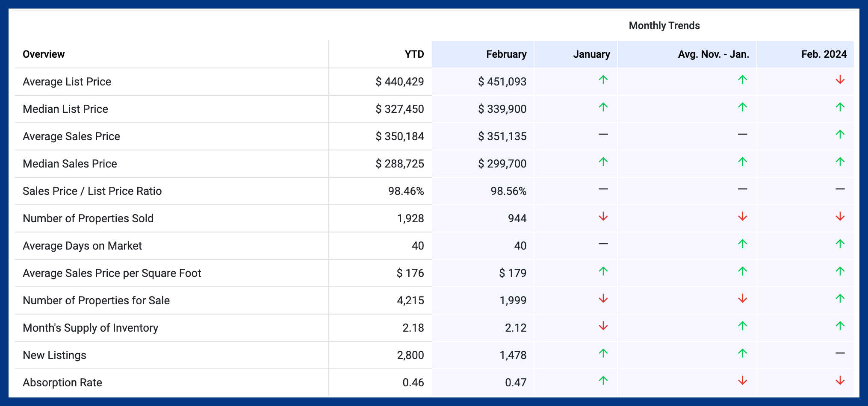Click the Average Sales Price per Square Foot row label

[x=112, y=273]
